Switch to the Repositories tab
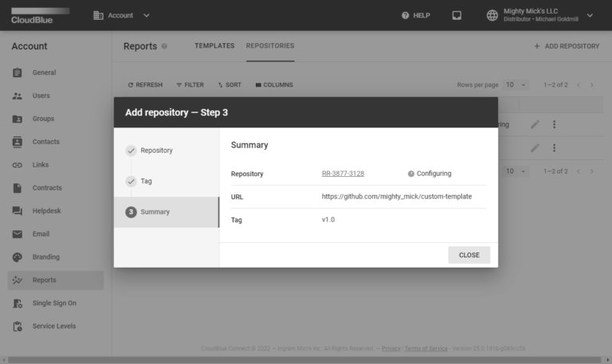Image resolution: width=612 pixels, height=364 pixels. tap(270, 46)
